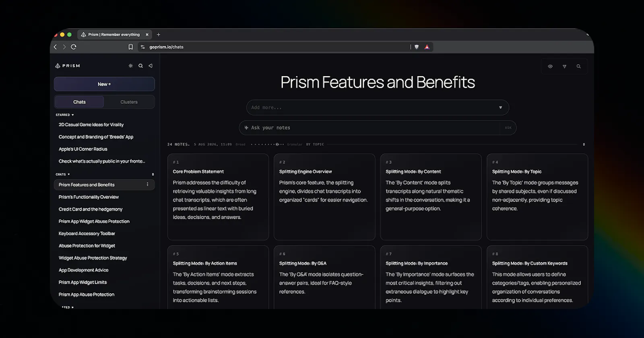This screenshot has height=338, width=644.
Task: Open Abuse Protection for Widget chat
Action: coord(87,245)
